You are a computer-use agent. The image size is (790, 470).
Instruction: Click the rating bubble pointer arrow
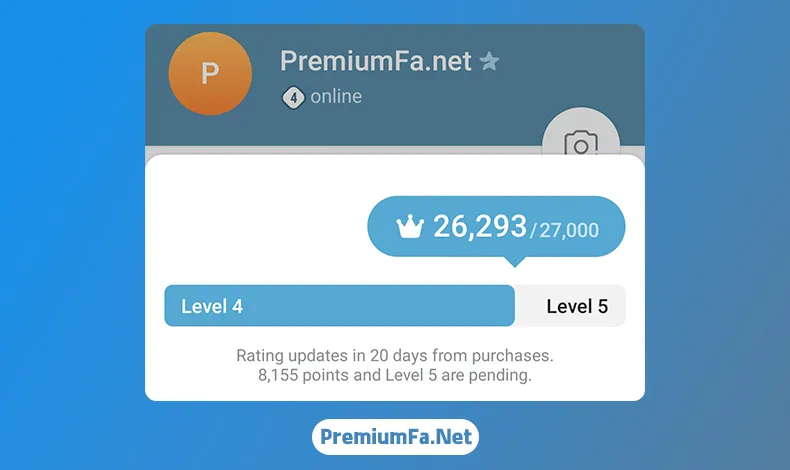pyautogui.click(x=515, y=261)
